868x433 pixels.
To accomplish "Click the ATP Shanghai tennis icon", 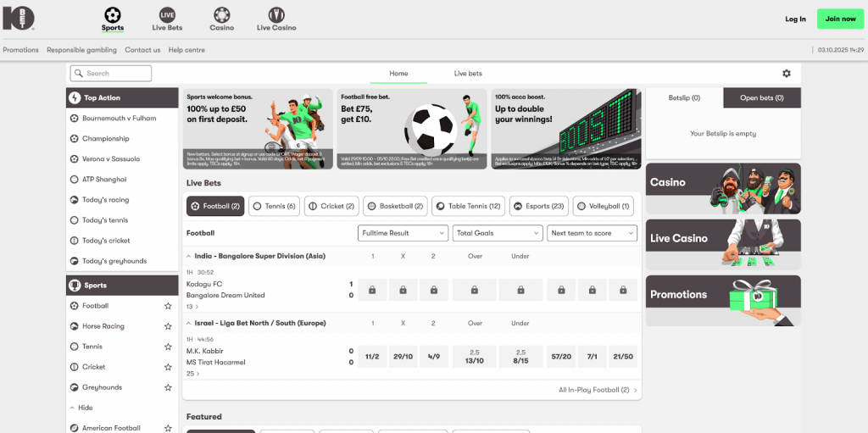I will 75,180.
